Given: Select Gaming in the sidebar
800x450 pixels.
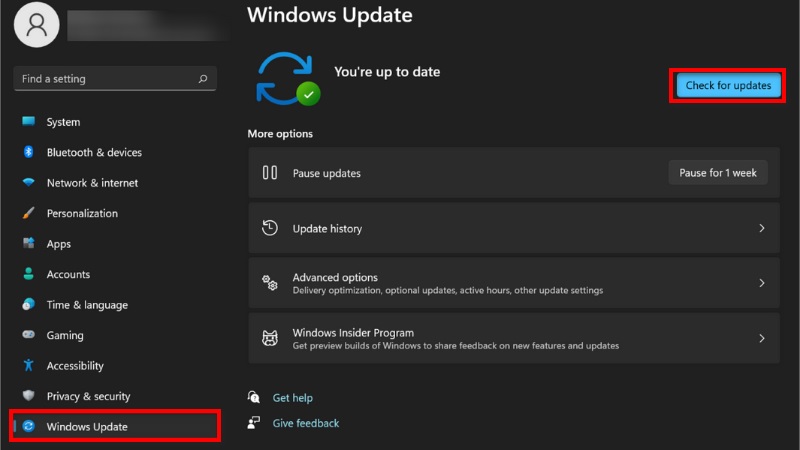Looking at the screenshot, I should [65, 335].
